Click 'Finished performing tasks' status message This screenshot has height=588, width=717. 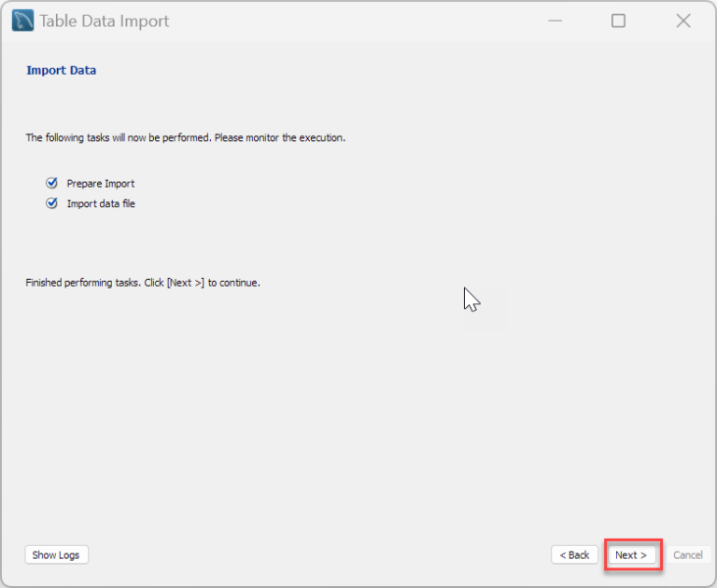tap(143, 283)
